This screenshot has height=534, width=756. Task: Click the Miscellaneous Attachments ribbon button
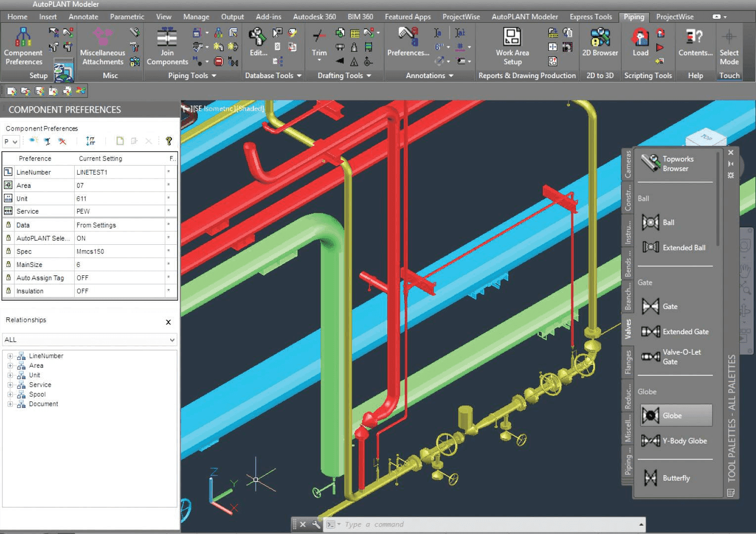click(x=102, y=46)
